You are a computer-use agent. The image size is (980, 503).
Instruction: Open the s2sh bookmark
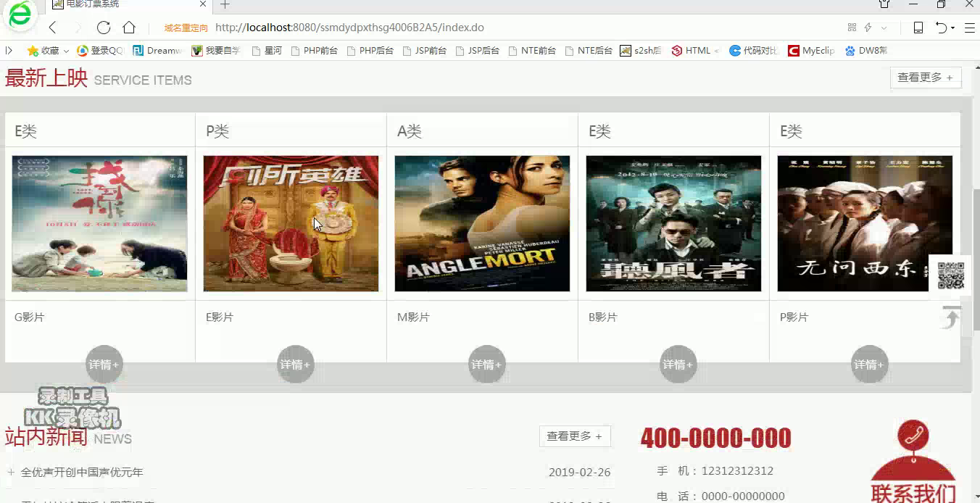tap(641, 51)
